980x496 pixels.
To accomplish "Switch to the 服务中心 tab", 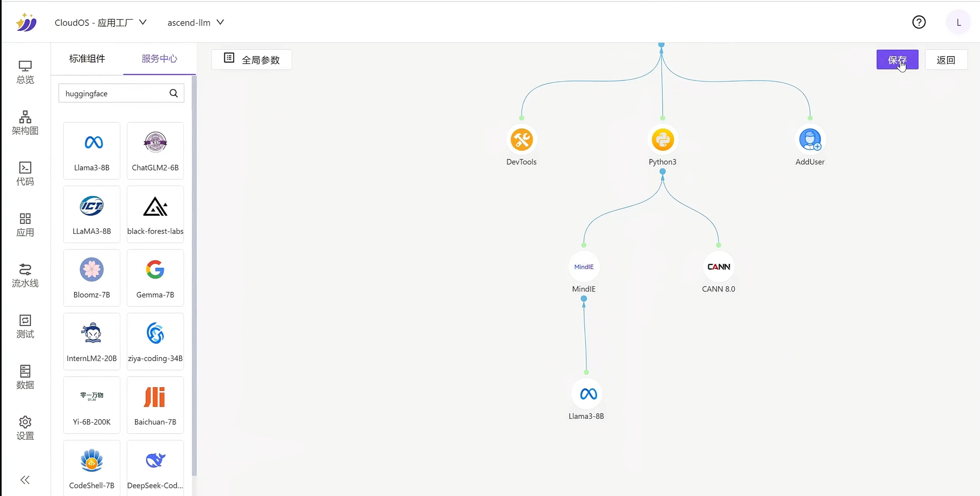I will click(159, 59).
